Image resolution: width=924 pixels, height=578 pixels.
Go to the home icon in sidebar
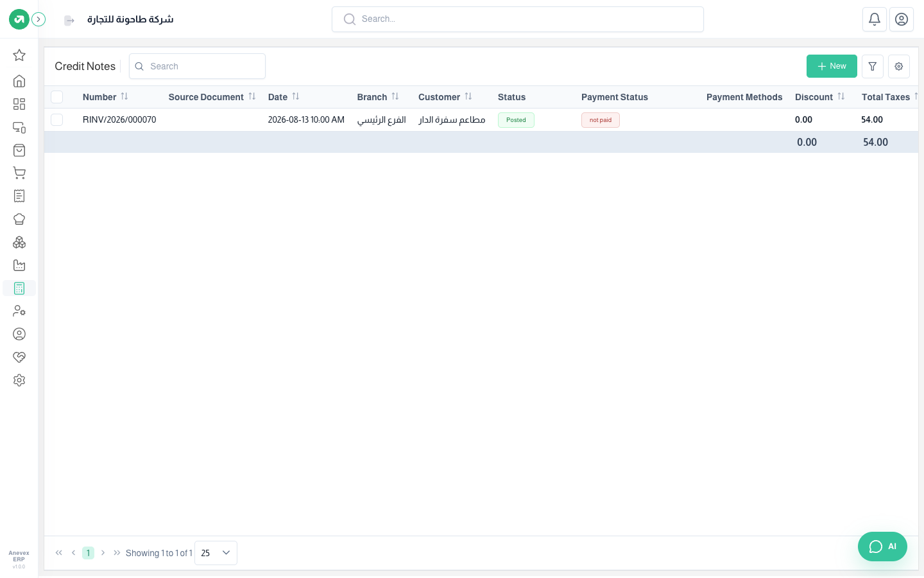(x=19, y=81)
